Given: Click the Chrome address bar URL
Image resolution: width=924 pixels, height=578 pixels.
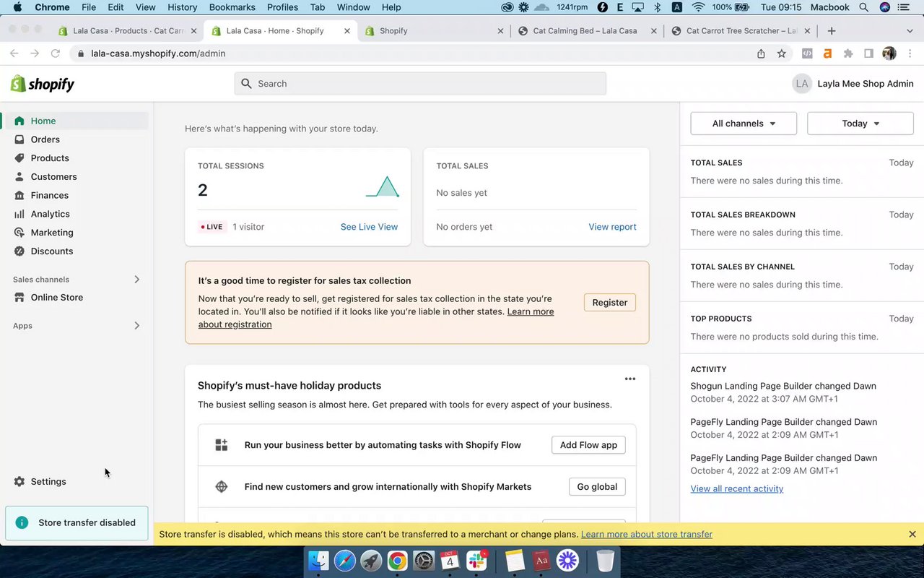Looking at the screenshot, I should (x=158, y=53).
